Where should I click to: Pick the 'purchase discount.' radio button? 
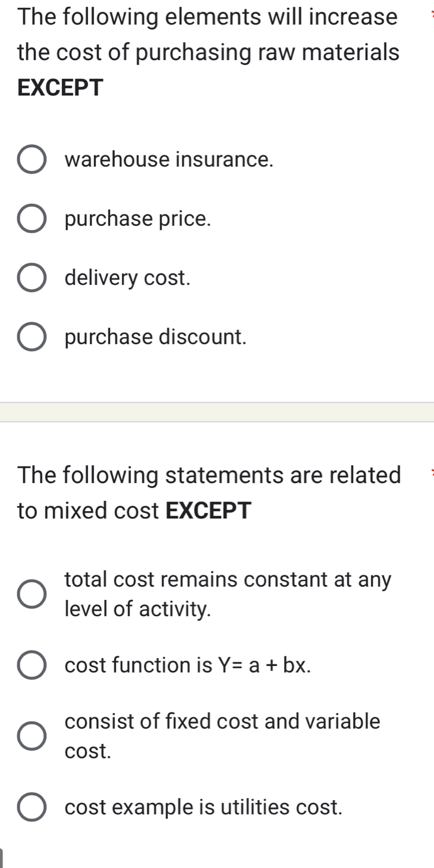click(32, 337)
